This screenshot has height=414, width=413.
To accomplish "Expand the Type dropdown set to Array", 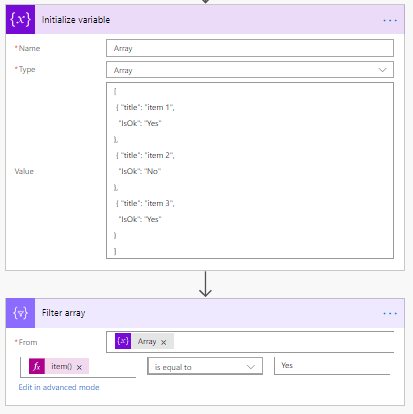I will (382, 70).
